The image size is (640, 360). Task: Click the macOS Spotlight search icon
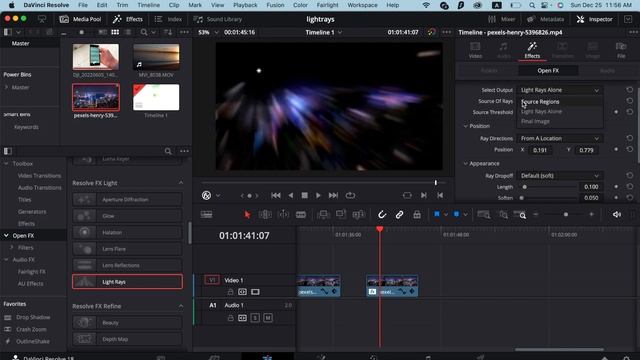pyautogui.click(x=532, y=5)
